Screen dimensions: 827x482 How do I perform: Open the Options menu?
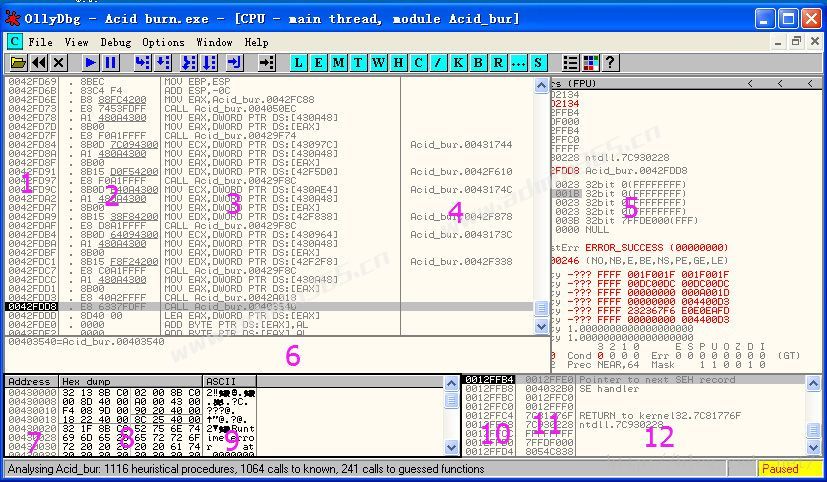click(164, 42)
